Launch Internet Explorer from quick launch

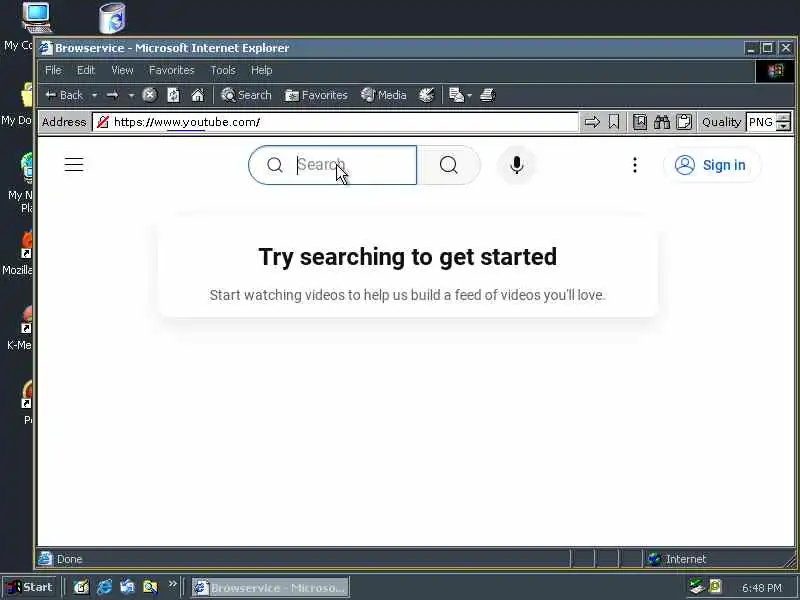[105, 587]
